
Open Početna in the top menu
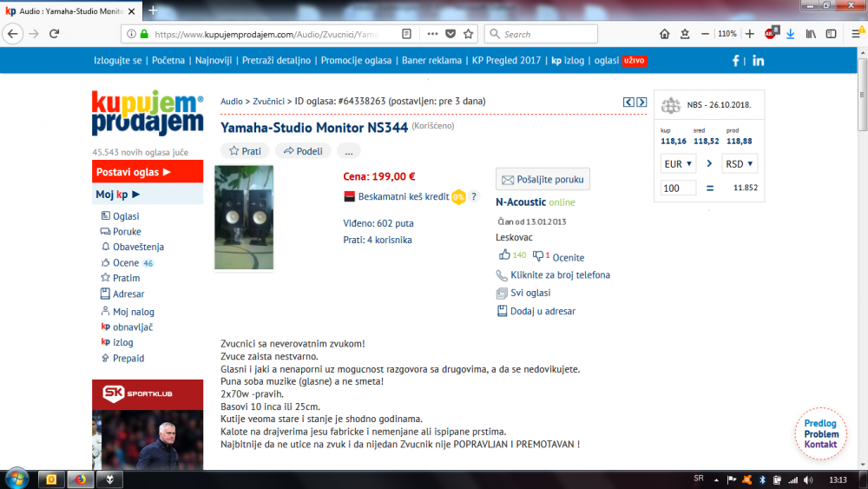168,60
